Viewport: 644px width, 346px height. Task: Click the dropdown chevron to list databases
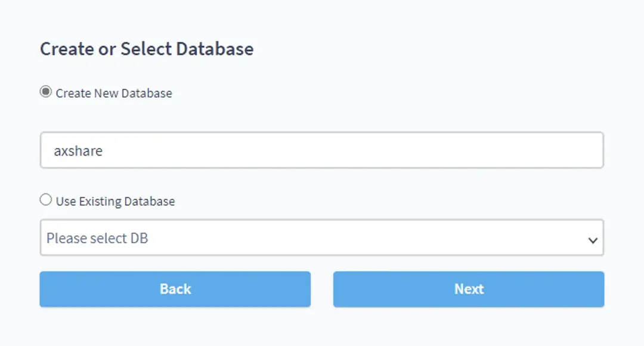592,239
